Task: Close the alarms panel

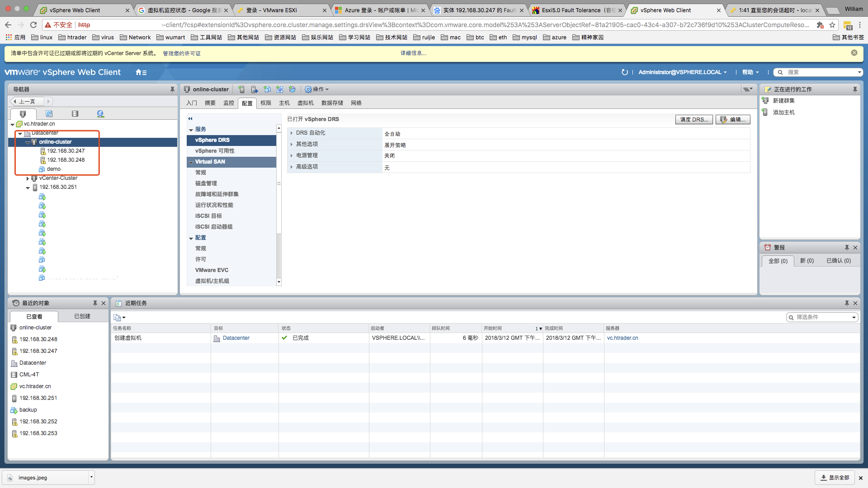Action: 855,248
